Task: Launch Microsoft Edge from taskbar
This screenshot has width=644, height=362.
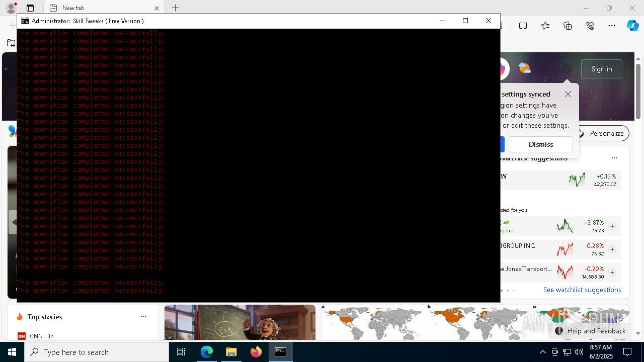Action: 207,352
